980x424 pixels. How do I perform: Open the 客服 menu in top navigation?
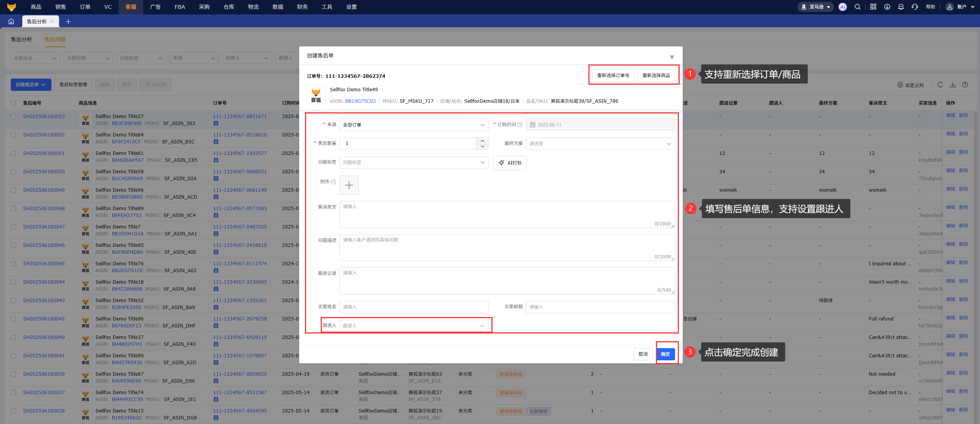[x=131, y=7]
